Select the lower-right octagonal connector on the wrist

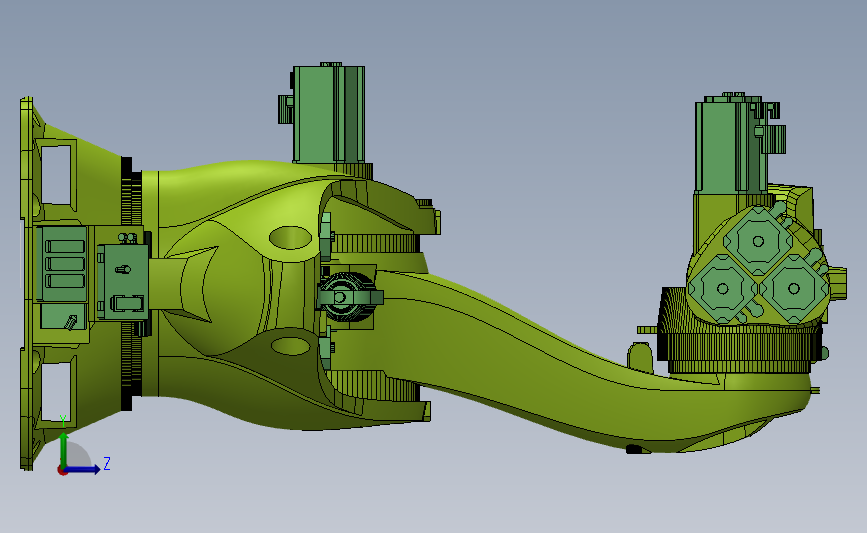tap(794, 289)
